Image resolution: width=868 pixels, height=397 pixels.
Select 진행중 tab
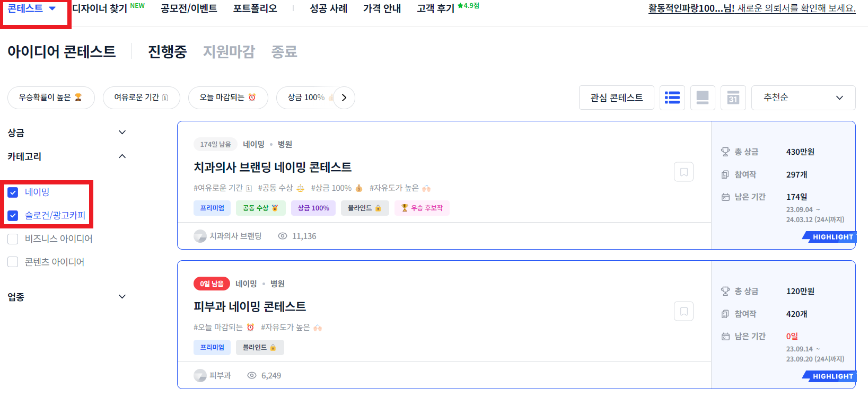(168, 51)
